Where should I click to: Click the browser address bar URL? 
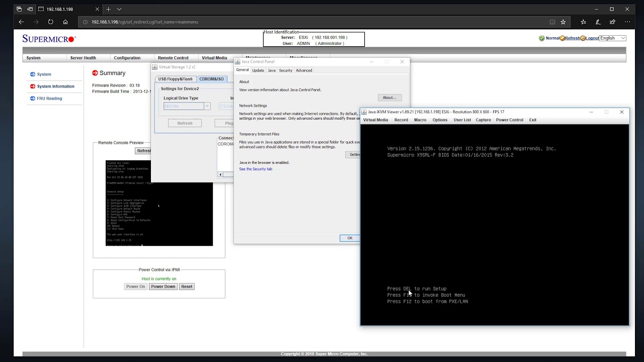pos(144,22)
